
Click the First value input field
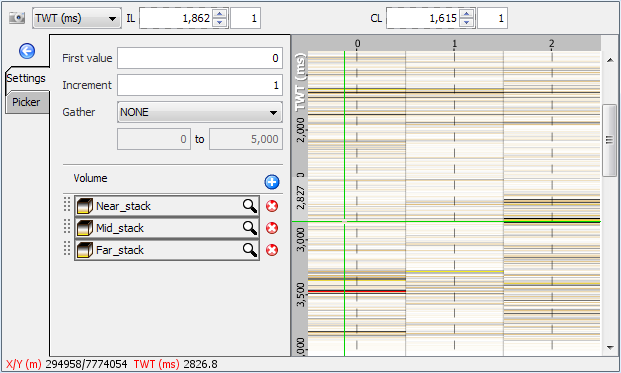point(200,58)
